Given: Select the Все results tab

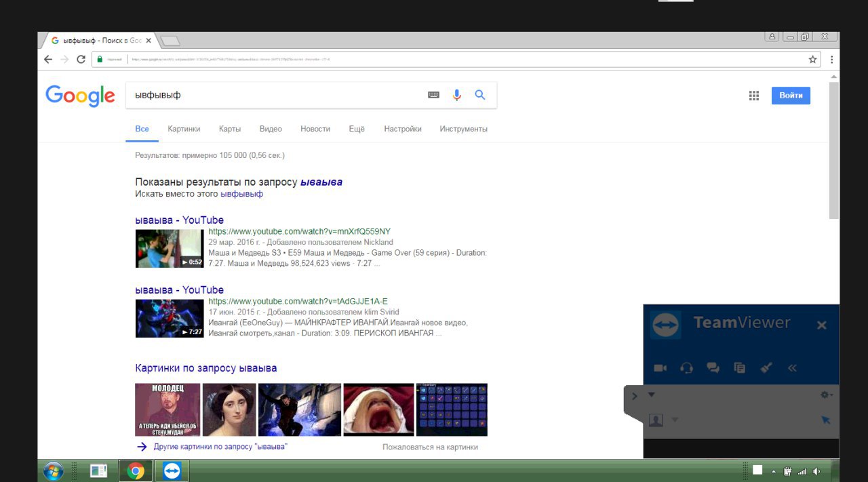Looking at the screenshot, I should coord(142,129).
